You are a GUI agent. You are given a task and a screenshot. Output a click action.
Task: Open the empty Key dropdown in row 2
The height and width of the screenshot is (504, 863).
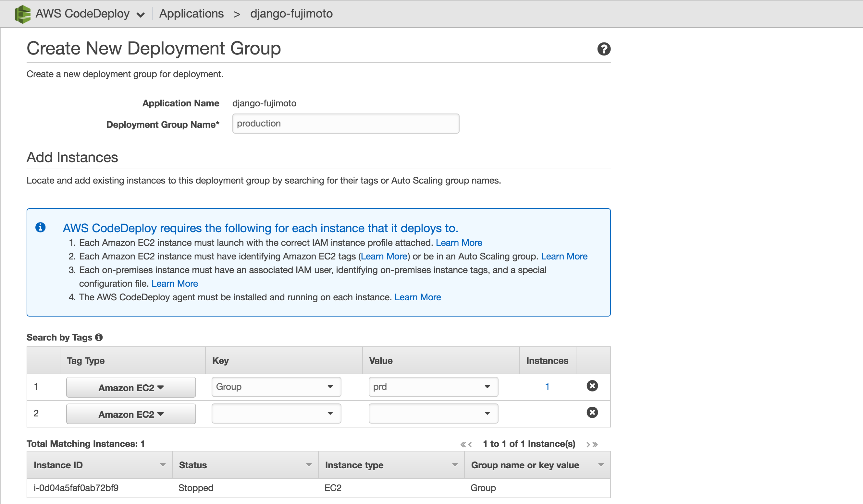276,414
